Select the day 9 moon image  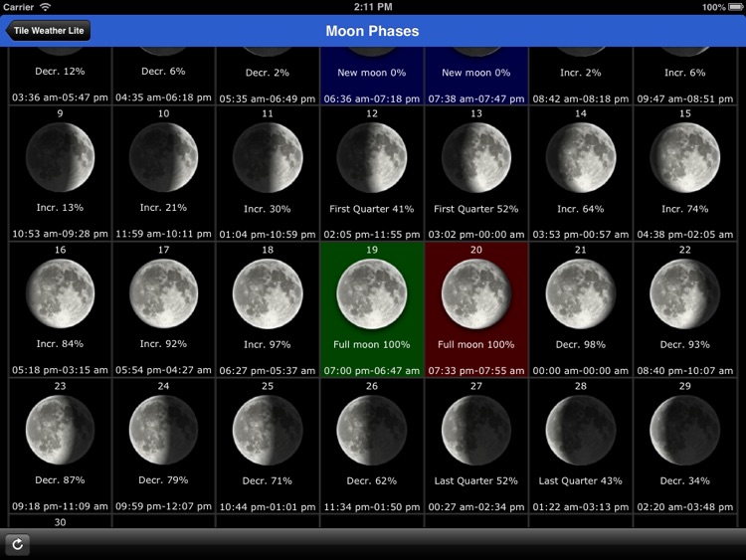[60, 157]
